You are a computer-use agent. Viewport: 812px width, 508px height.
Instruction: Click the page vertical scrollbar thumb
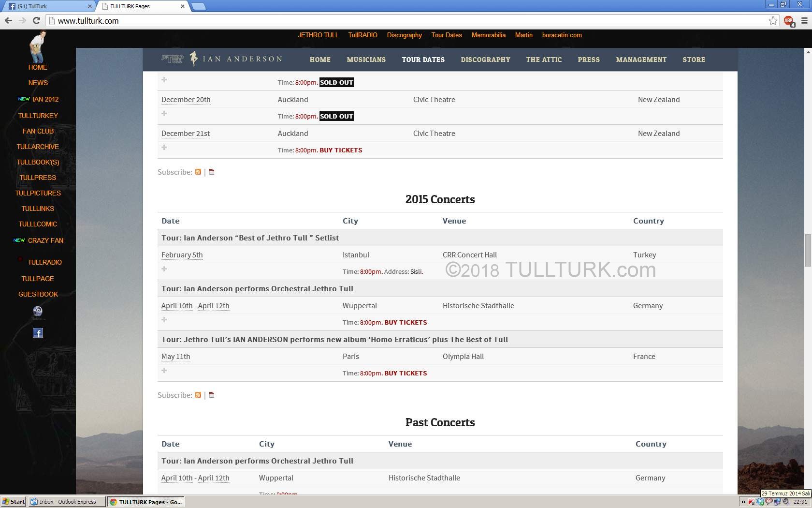point(808,250)
